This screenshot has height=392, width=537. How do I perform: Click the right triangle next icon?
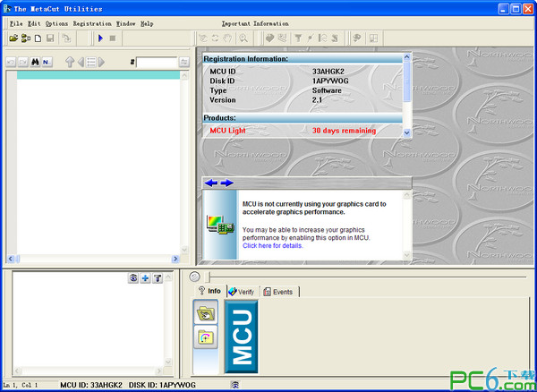101,62
